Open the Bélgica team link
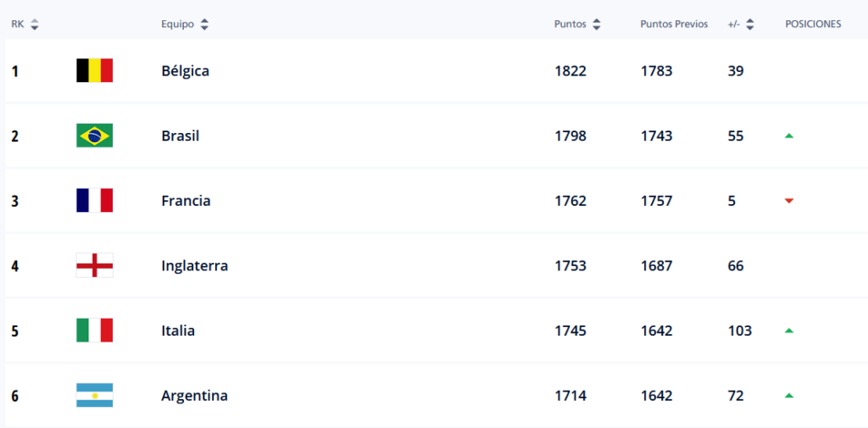 pos(185,70)
